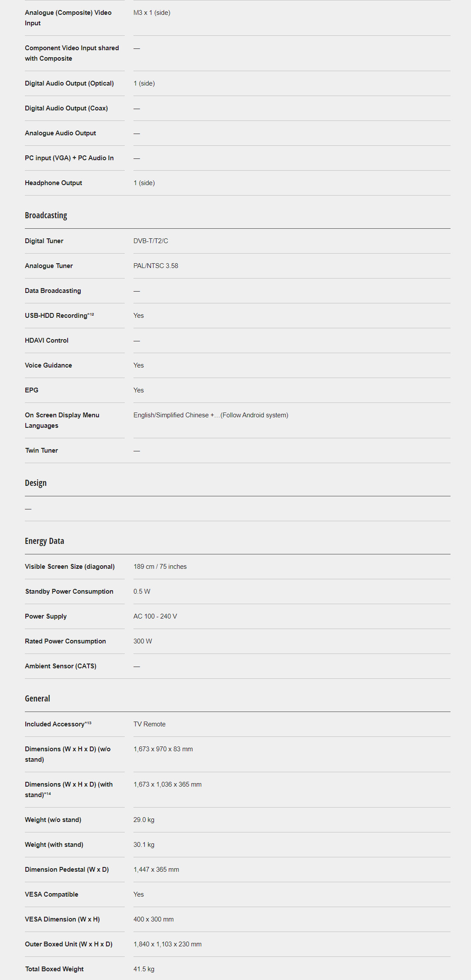This screenshot has width=471, height=980.
Task: Click the TV Remote accessory value
Action: coord(150,724)
